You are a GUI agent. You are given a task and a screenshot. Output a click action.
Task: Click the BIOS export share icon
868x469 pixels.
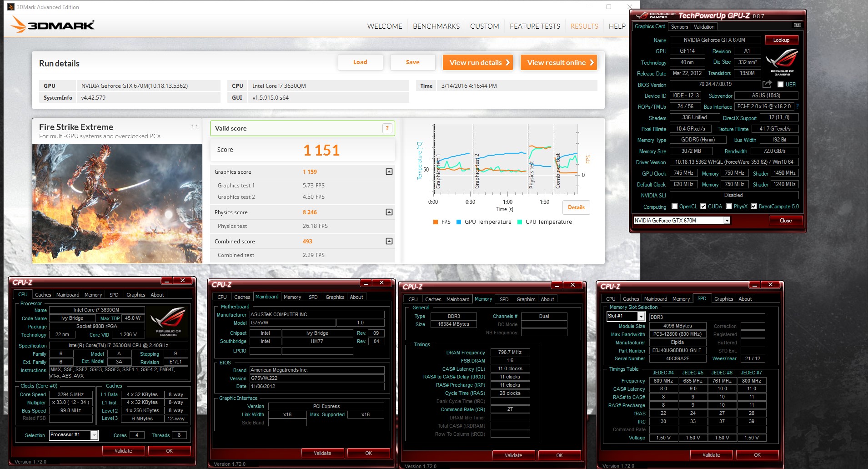pyautogui.click(x=768, y=84)
